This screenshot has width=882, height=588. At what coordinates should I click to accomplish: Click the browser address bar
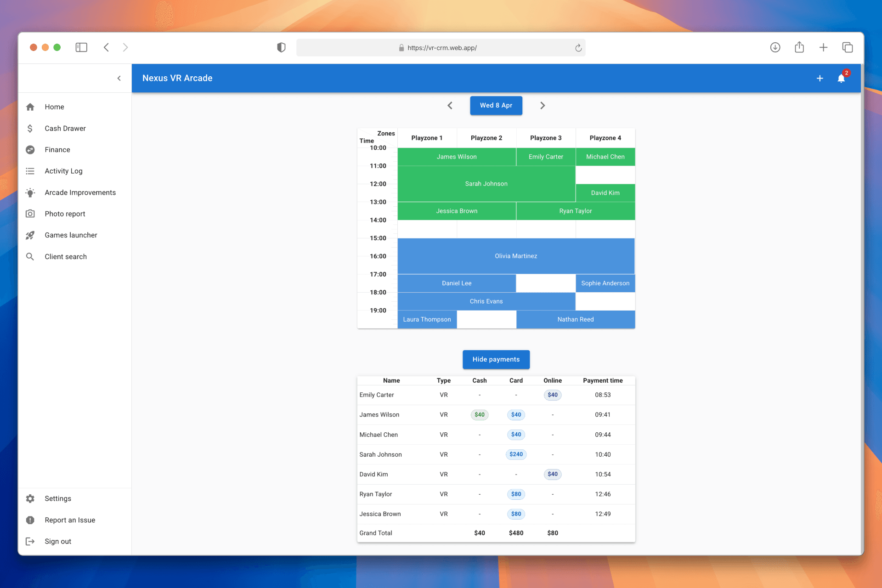pyautogui.click(x=441, y=47)
